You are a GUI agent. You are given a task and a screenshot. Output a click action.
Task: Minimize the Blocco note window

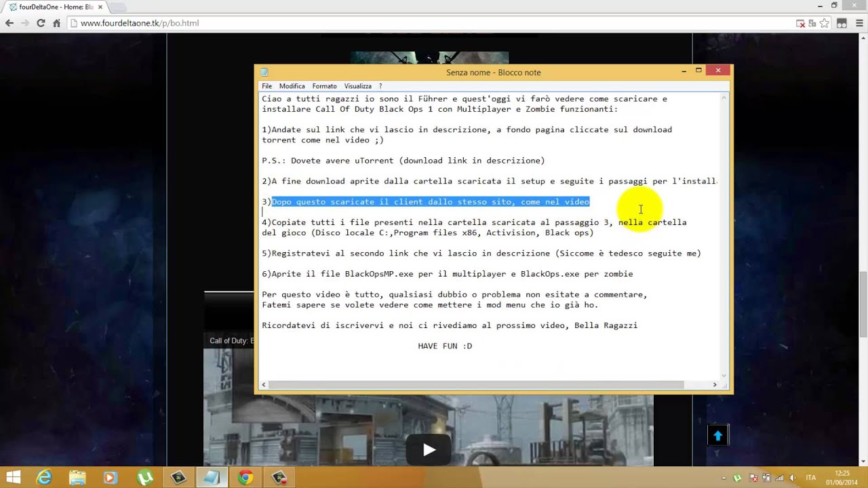(x=684, y=70)
